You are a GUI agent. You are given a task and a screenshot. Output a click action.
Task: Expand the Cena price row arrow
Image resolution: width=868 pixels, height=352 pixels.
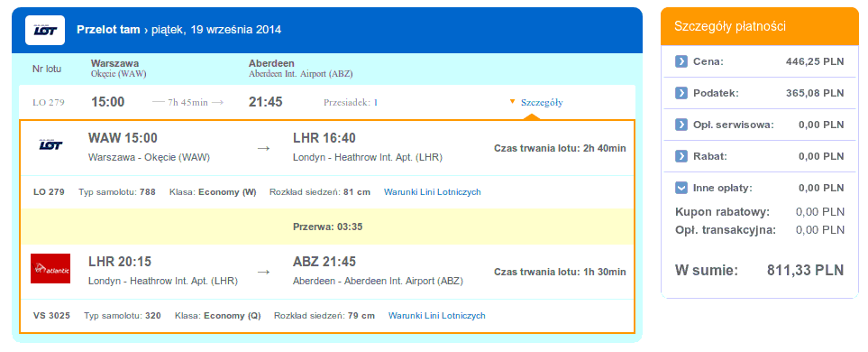pos(681,61)
